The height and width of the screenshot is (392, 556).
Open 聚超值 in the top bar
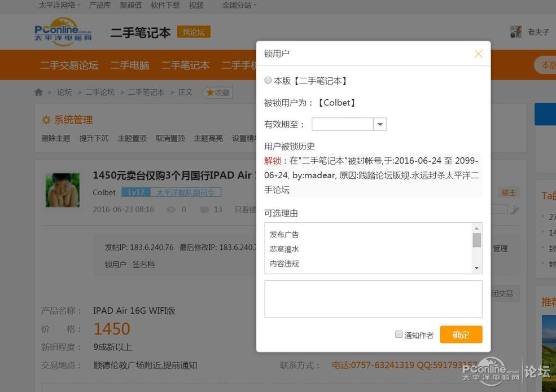click(130, 5)
